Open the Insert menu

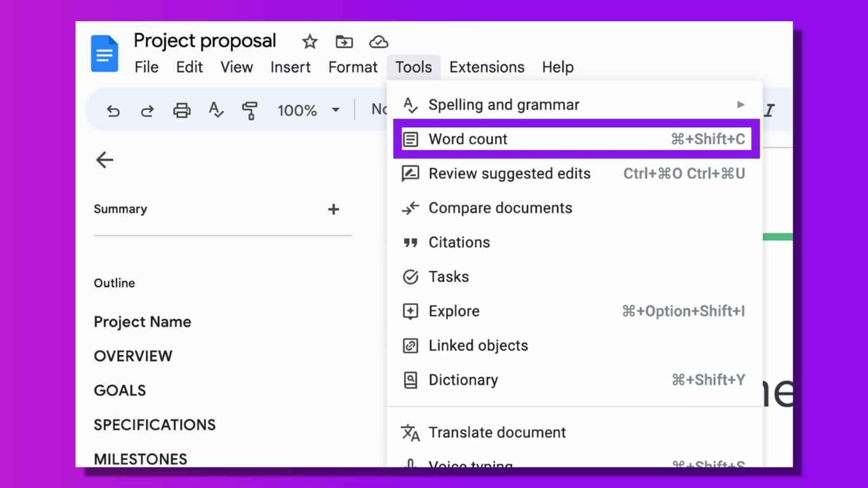click(290, 67)
